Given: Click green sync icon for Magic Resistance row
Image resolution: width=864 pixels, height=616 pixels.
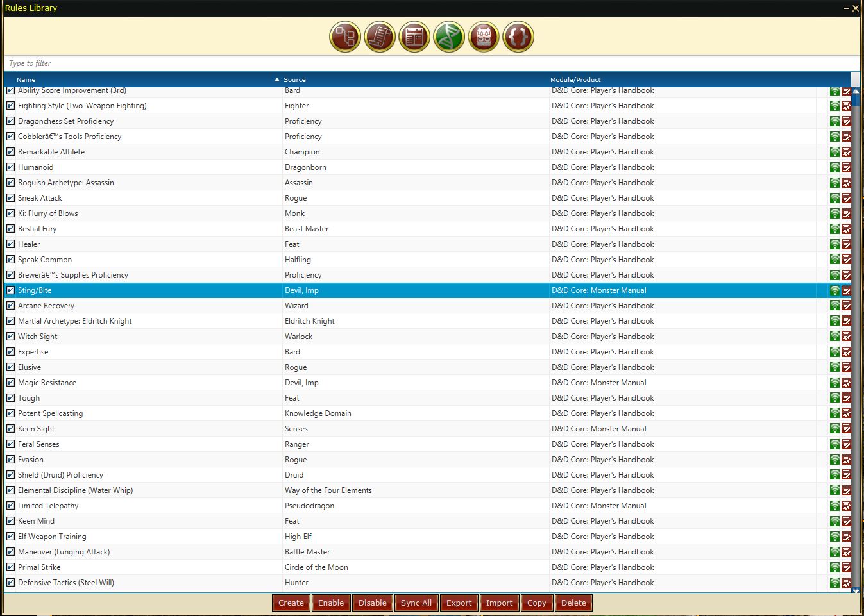Looking at the screenshot, I should [834, 383].
